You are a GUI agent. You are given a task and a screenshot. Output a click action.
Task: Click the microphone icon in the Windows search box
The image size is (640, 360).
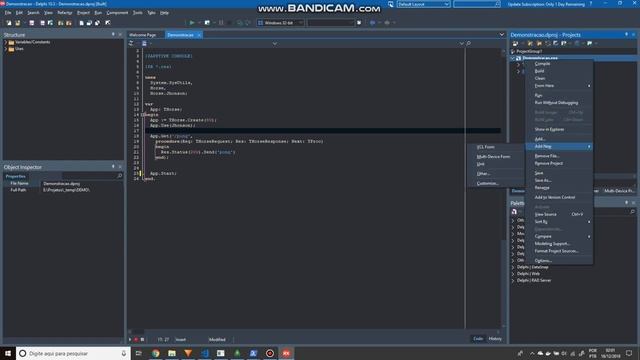point(124,353)
